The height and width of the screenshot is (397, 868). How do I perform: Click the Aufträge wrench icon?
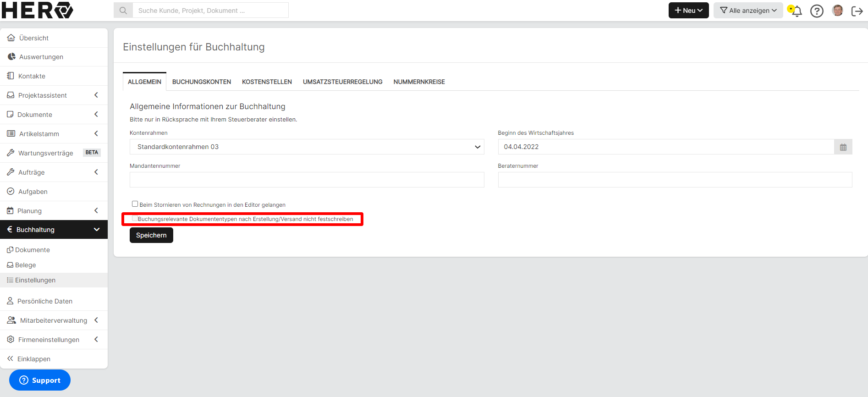(x=11, y=172)
